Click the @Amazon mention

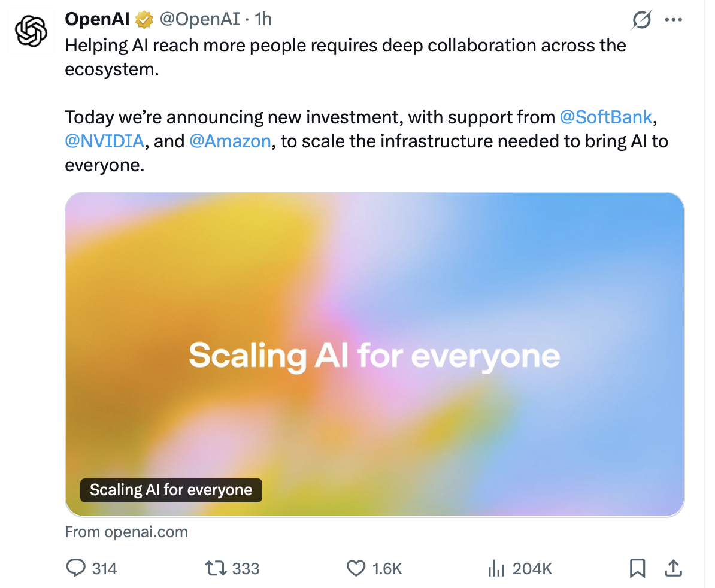pyautogui.click(x=231, y=141)
